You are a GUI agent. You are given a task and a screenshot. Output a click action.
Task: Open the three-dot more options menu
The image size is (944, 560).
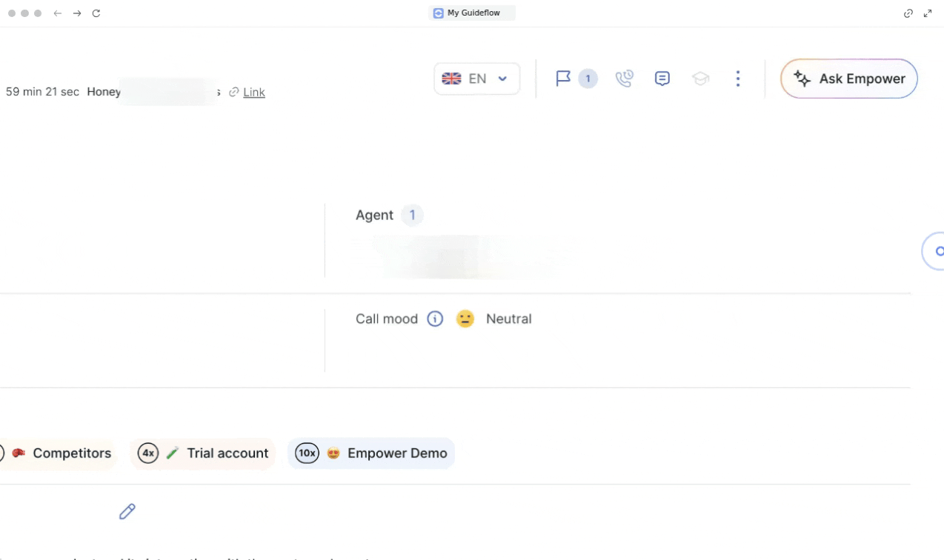pyautogui.click(x=737, y=79)
